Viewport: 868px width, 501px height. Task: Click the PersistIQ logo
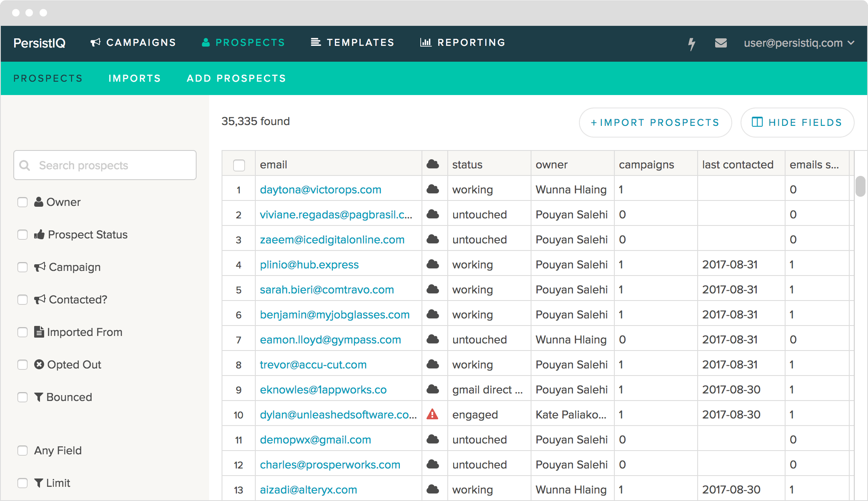tap(40, 43)
